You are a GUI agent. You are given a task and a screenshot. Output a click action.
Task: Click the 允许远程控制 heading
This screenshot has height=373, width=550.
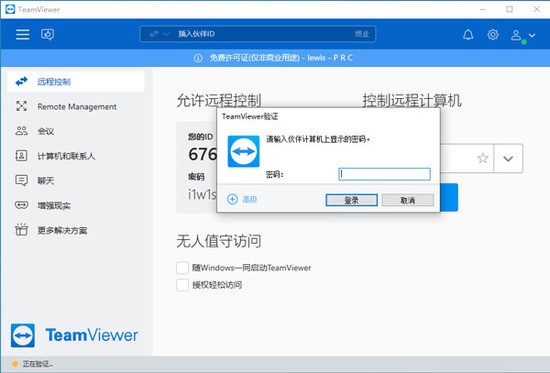[x=219, y=101]
